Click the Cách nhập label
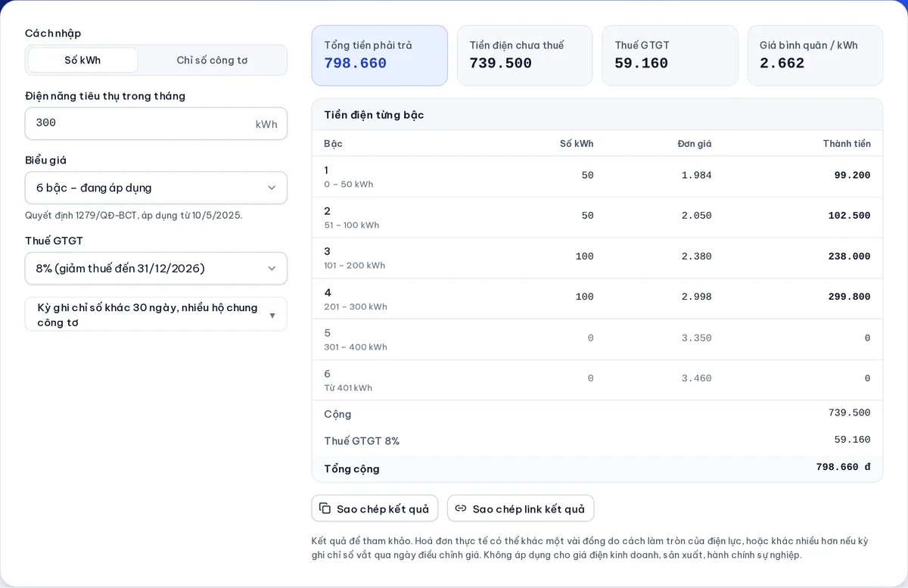This screenshot has height=588, width=908. pyautogui.click(x=53, y=33)
